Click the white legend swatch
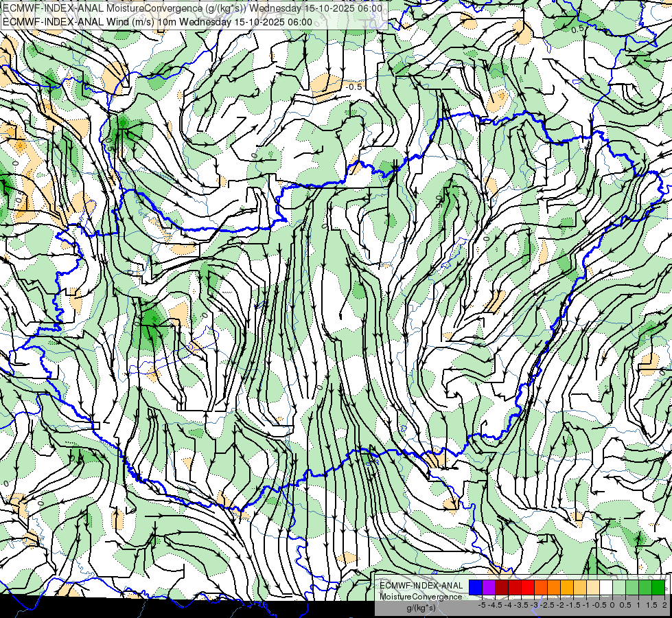Image resolution: width=672 pixels, height=618 pixels. click(606, 587)
